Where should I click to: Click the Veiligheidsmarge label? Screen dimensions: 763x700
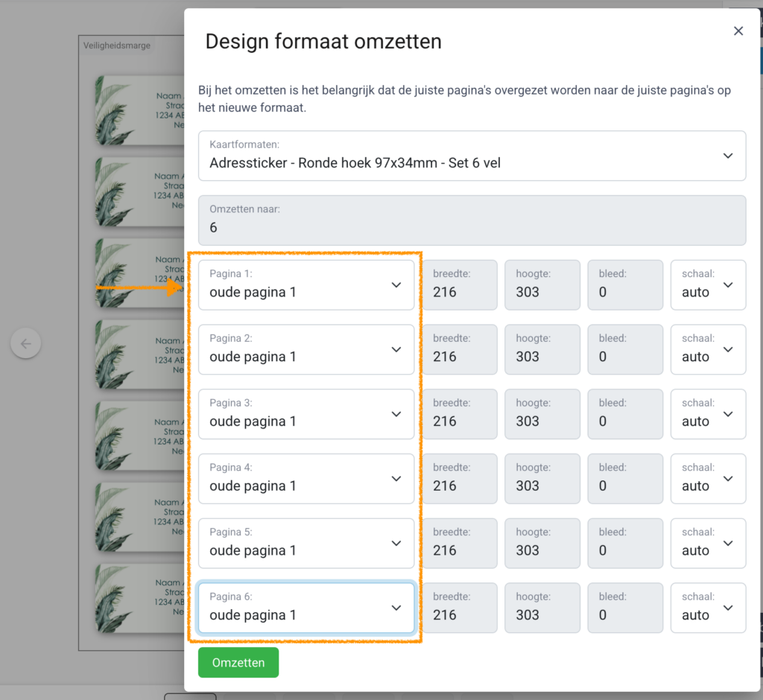tap(117, 45)
